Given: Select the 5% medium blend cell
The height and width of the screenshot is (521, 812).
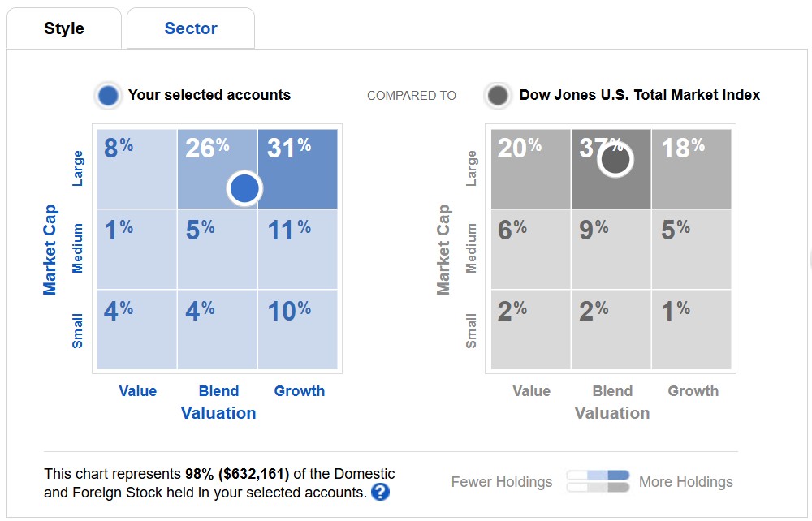Looking at the screenshot, I should click(x=217, y=249).
